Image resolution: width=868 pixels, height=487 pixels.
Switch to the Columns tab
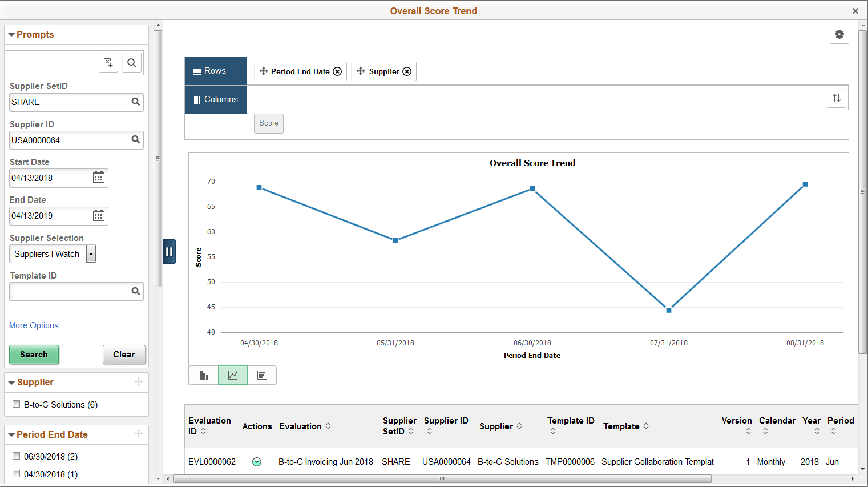(x=215, y=99)
